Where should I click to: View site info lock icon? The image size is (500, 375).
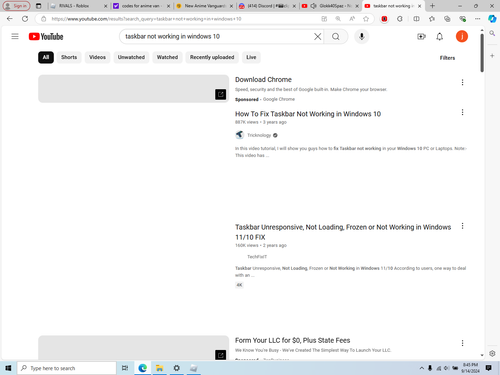43,19
